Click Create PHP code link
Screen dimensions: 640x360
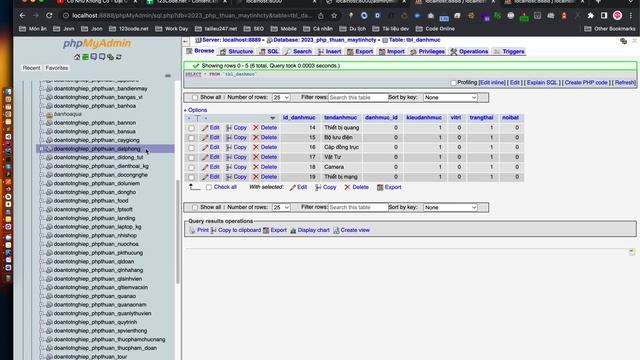click(x=586, y=83)
